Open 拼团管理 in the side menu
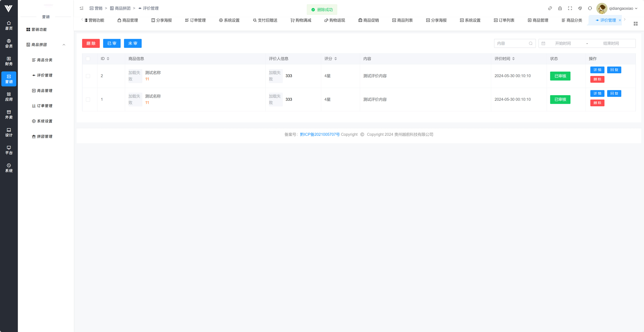 [44, 136]
